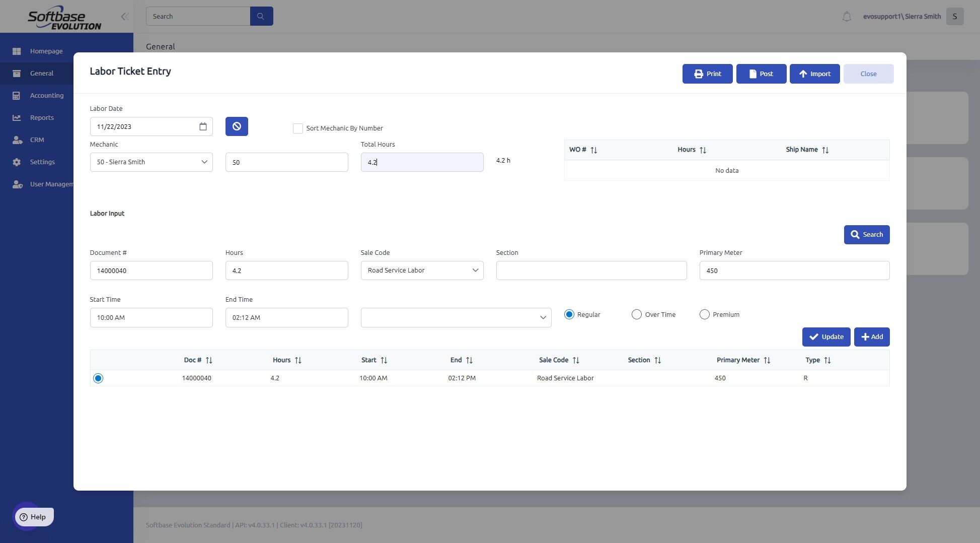Viewport: 980px width, 543px height.
Task: Select the Premium radio option
Action: [705, 314]
